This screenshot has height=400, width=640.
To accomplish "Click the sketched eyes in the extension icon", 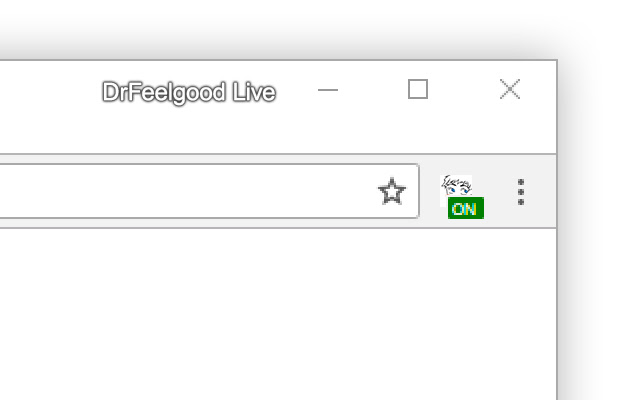I will (457, 186).
